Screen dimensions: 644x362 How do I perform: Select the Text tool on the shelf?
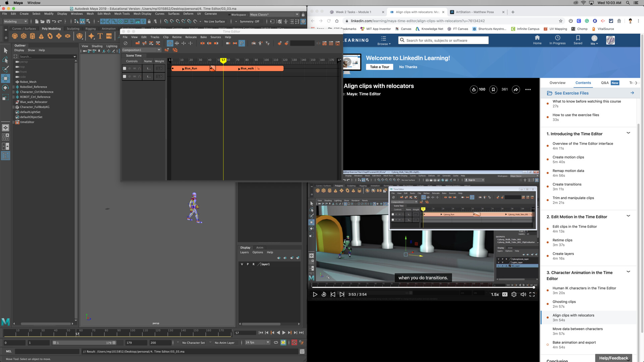[x=100, y=36]
